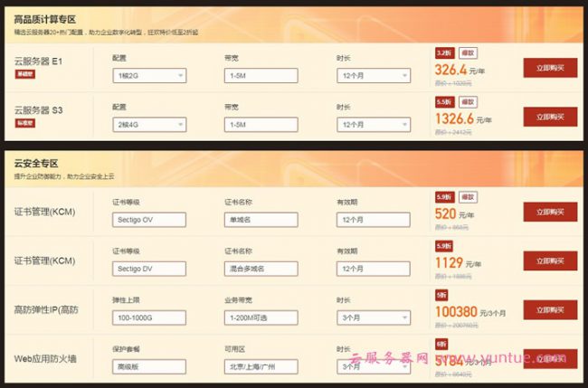The height and width of the screenshot is (388, 588).
Task: Click 立即购买 for 云服务器 S3
Action: coord(550,117)
